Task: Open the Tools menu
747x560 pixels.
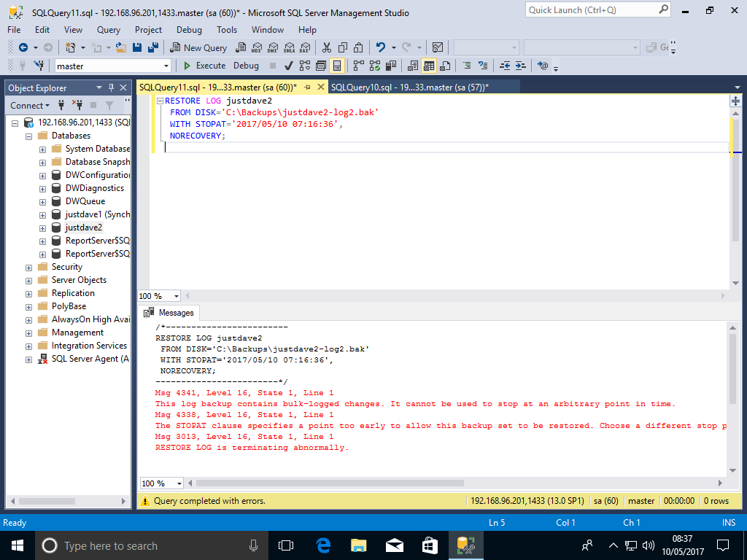Action: click(227, 30)
